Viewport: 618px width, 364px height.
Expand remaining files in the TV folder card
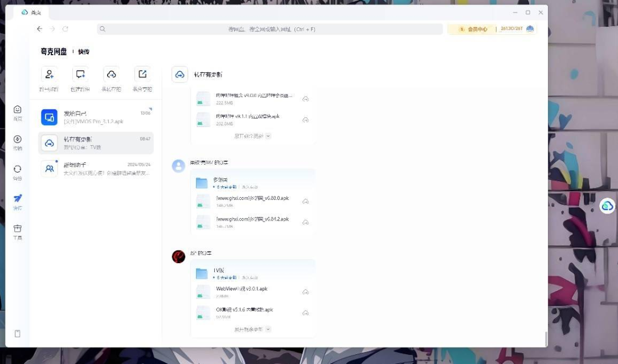pos(252,329)
